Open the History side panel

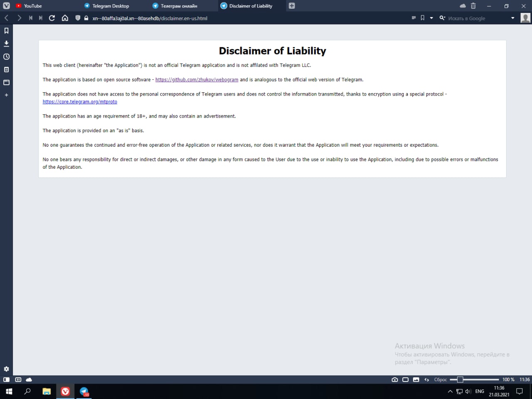(x=6, y=57)
